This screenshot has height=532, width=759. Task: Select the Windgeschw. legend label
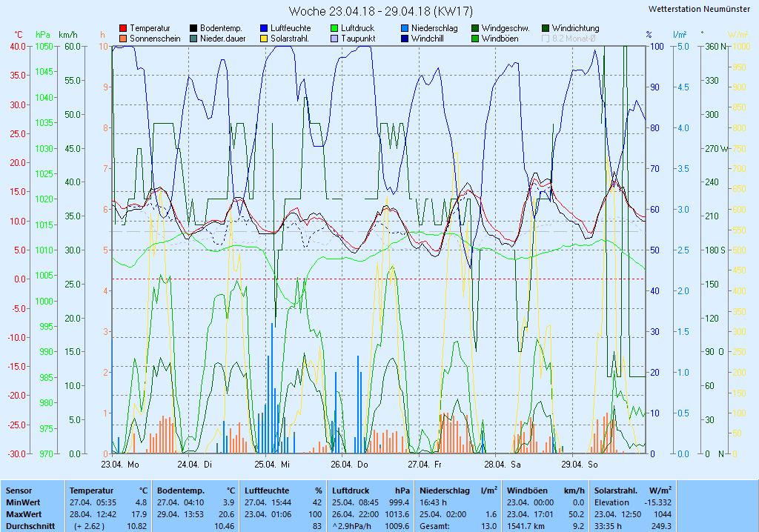pos(506,29)
